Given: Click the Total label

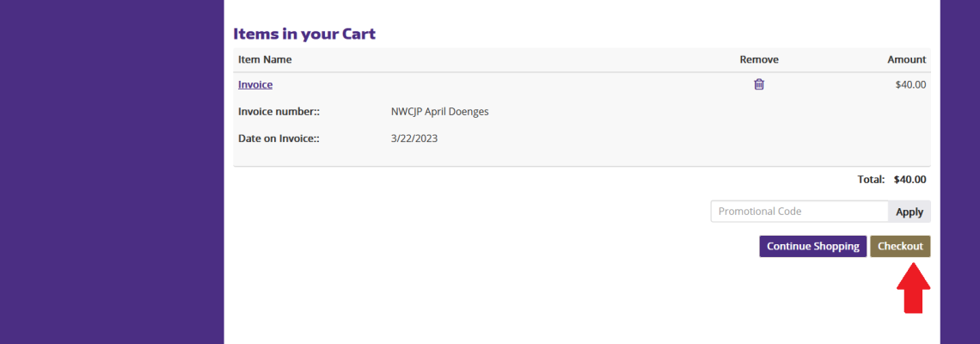Looking at the screenshot, I should (871, 180).
